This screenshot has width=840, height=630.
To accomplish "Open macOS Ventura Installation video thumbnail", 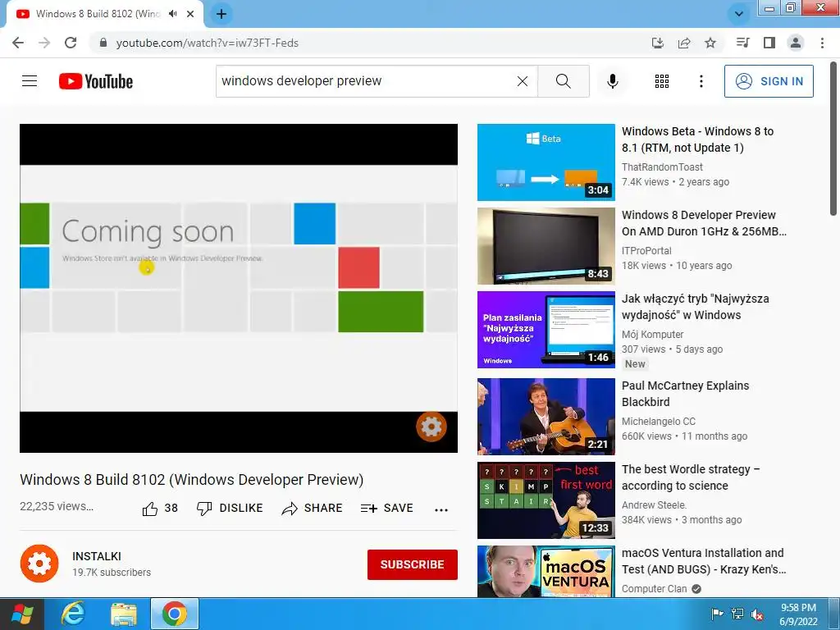I will click(546, 572).
